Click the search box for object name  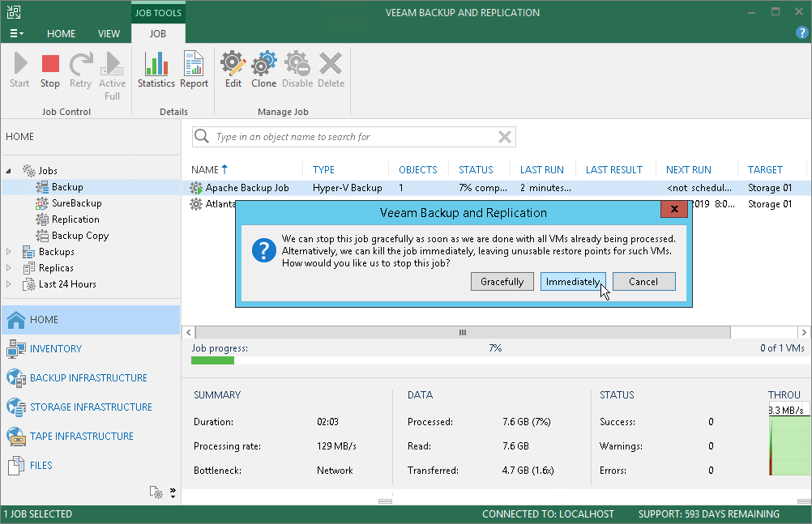tap(353, 137)
